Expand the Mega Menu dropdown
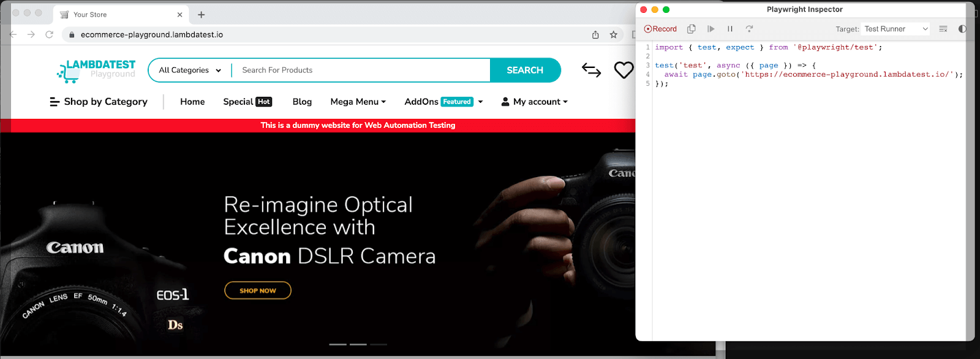This screenshot has width=980, height=359. (358, 102)
